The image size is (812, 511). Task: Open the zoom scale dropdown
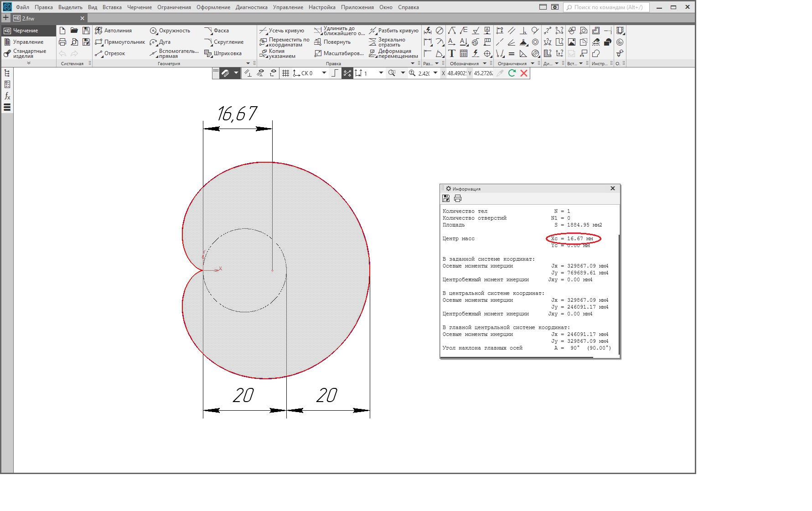(x=435, y=73)
